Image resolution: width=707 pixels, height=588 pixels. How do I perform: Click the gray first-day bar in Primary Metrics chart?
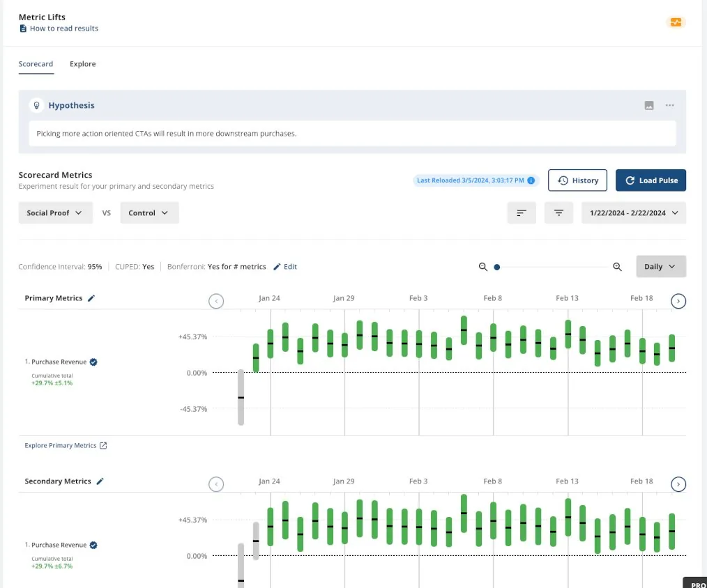[x=241, y=397]
